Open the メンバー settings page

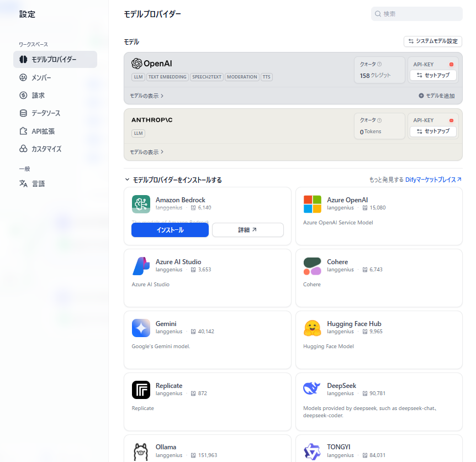click(41, 77)
